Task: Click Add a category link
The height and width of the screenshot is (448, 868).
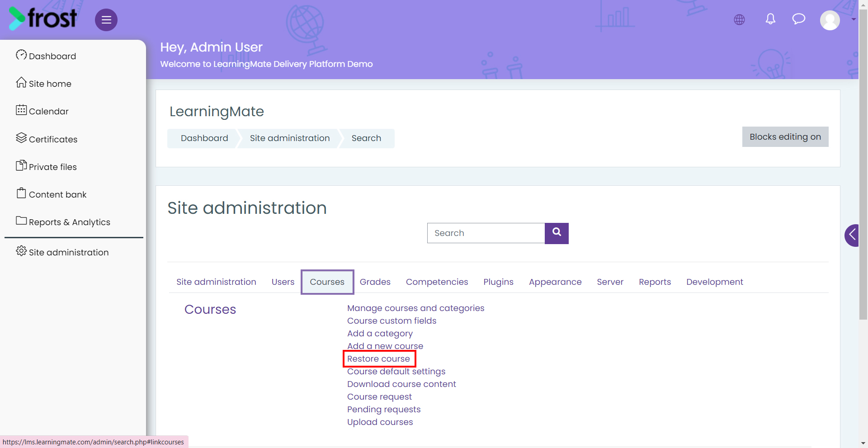Action: 380,334
